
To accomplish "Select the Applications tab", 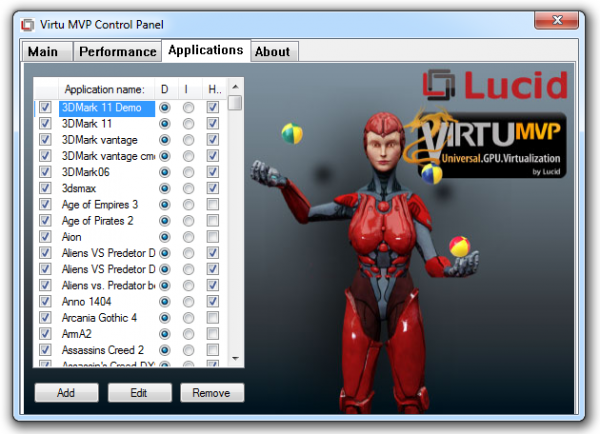I will pos(206,50).
